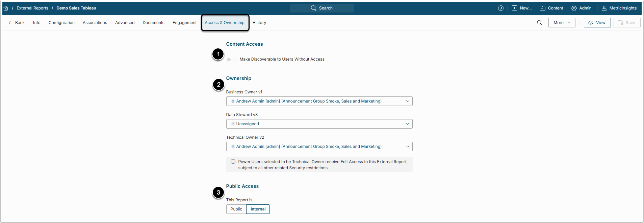This screenshot has height=223, width=644.
Task: Switch to the Advanced tab
Action: [125, 23]
